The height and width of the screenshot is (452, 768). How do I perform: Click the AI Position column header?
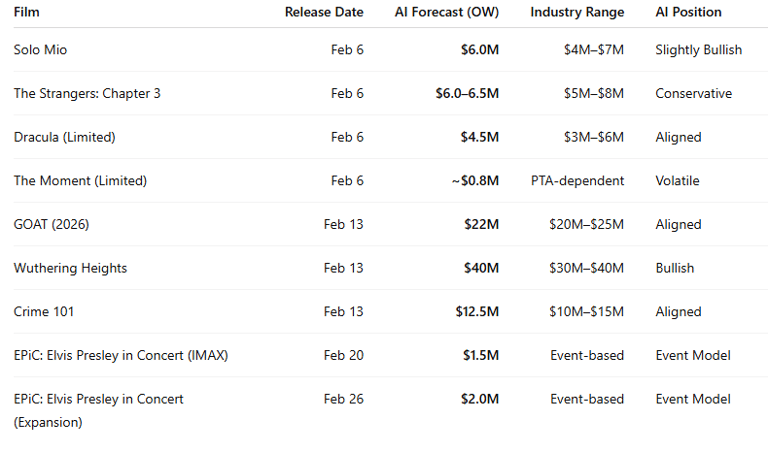pyautogui.click(x=688, y=12)
